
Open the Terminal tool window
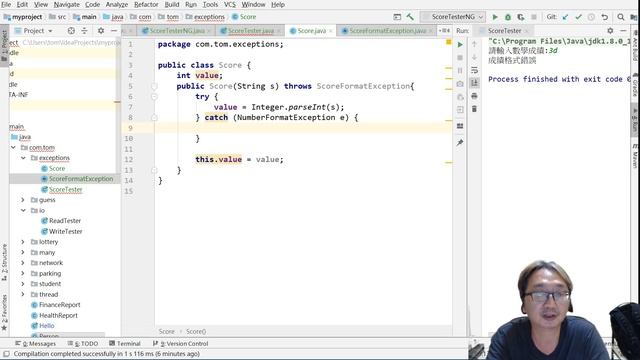pyautogui.click(x=125, y=344)
